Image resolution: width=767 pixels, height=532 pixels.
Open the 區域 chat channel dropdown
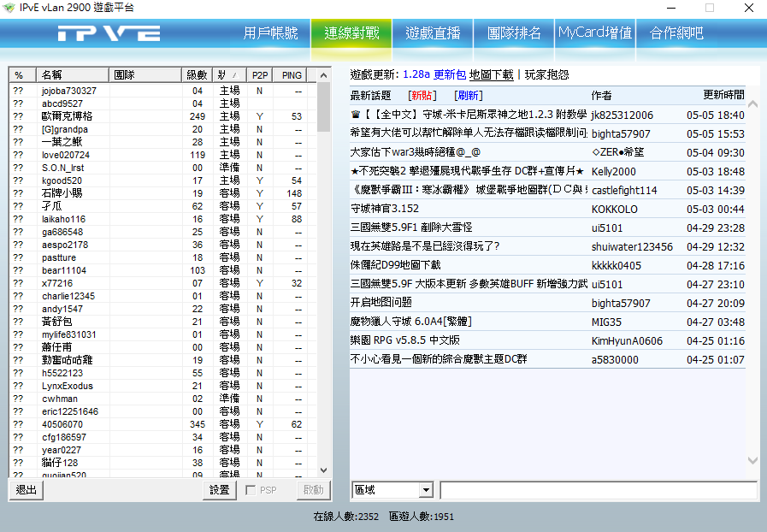(x=426, y=490)
